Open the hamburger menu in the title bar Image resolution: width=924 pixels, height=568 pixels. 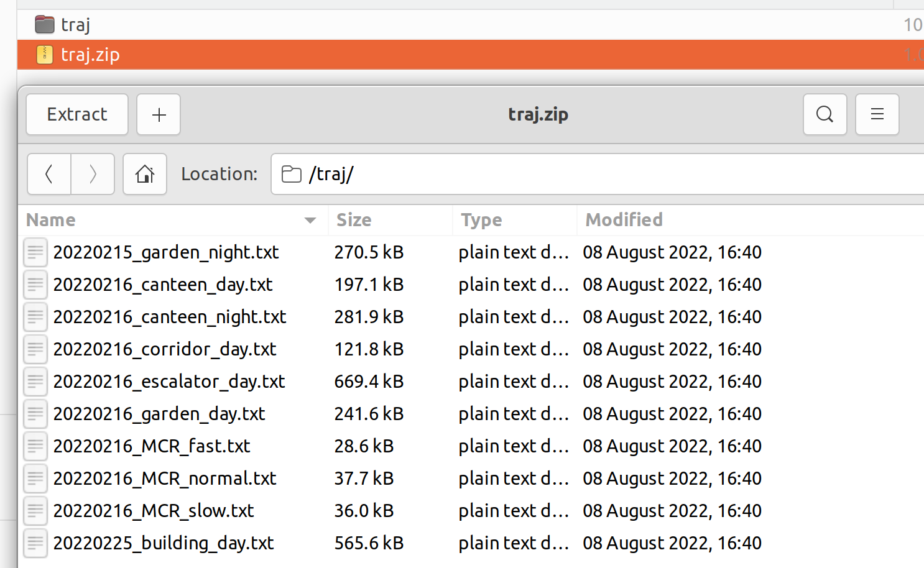pos(877,114)
